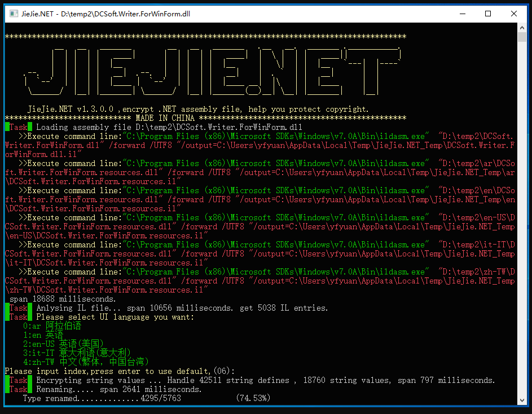Close the JieJie.NET console window

[514, 14]
